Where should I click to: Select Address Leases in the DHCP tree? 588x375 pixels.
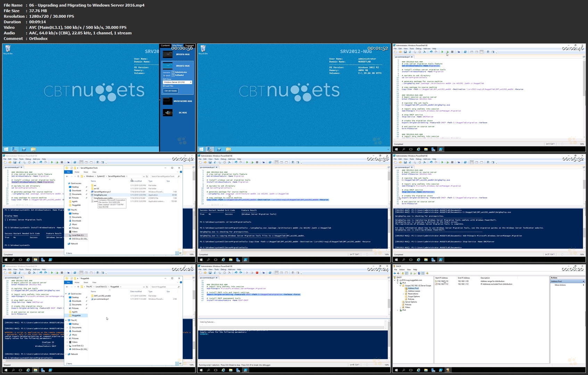414,291
